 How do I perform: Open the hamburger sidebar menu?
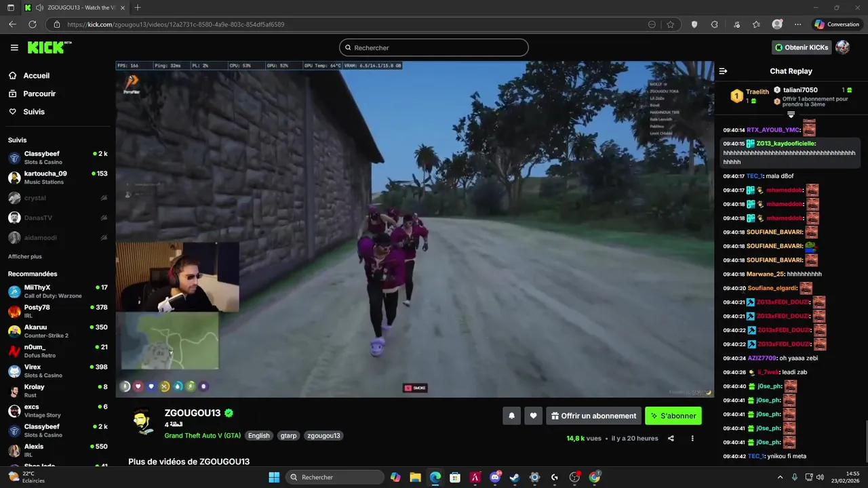14,47
